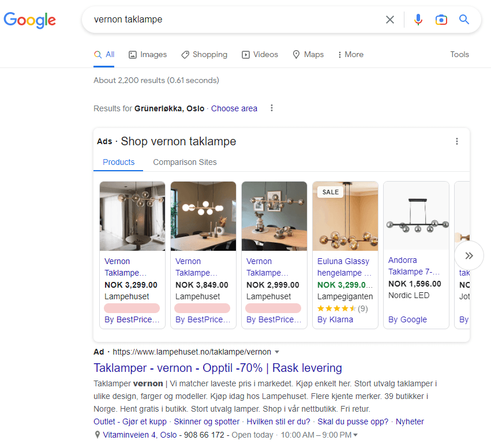Click the Skinner og spotter sitelink
Viewport: 491px width, 448px height.
pos(207,421)
